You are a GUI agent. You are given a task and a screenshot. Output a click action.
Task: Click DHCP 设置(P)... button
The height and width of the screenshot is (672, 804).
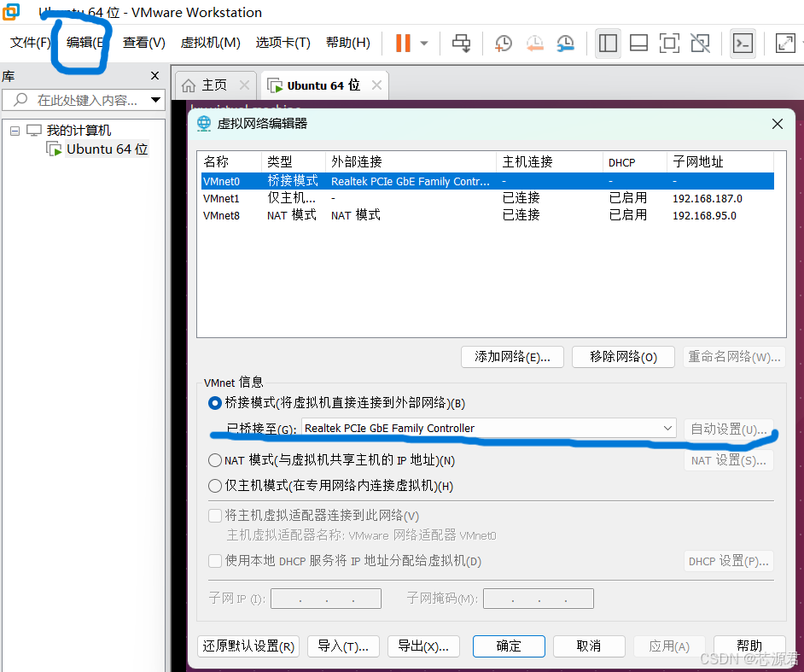(729, 561)
